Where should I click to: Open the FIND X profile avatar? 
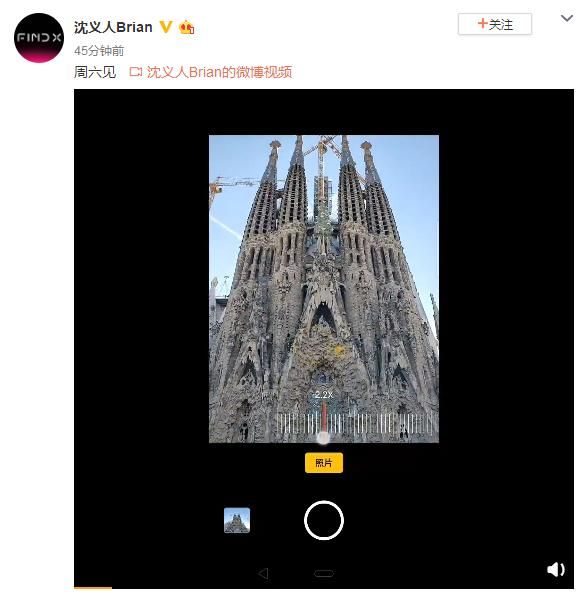[39, 38]
